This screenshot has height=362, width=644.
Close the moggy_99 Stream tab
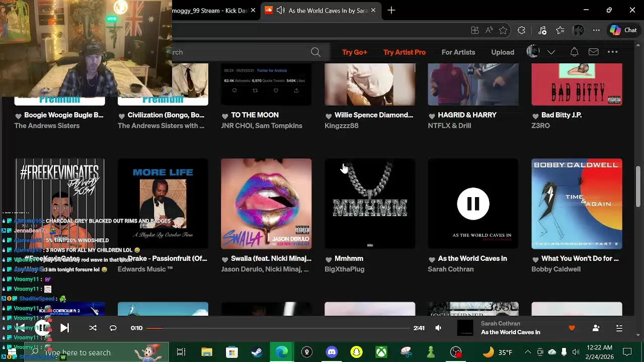click(x=253, y=11)
